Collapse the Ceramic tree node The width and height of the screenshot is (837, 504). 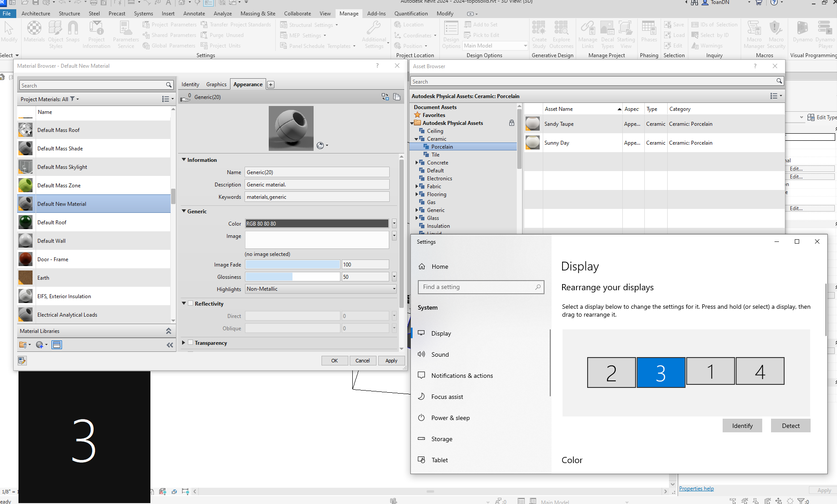tap(416, 139)
